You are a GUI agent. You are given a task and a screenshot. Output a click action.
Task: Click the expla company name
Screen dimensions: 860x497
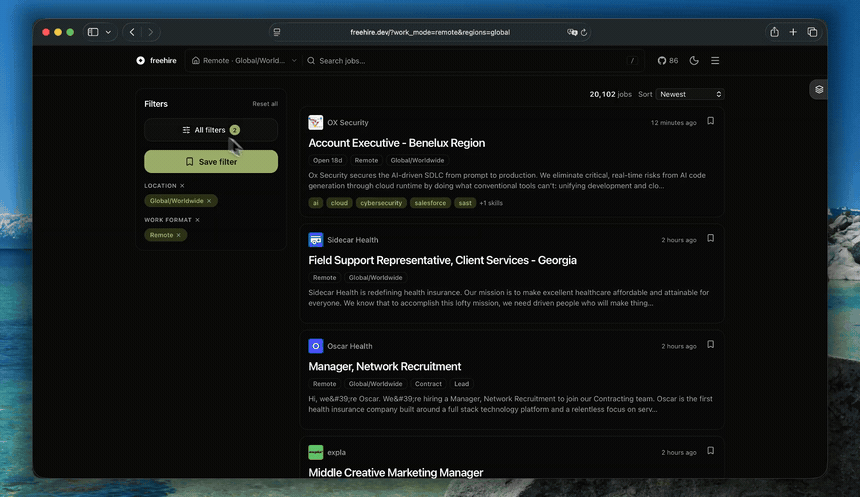(x=336, y=453)
